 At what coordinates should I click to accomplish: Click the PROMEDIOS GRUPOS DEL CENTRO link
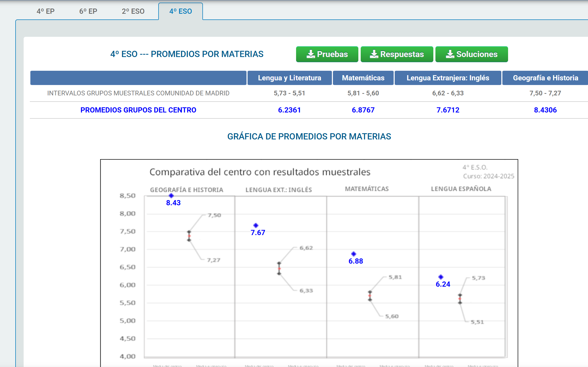[138, 110]
